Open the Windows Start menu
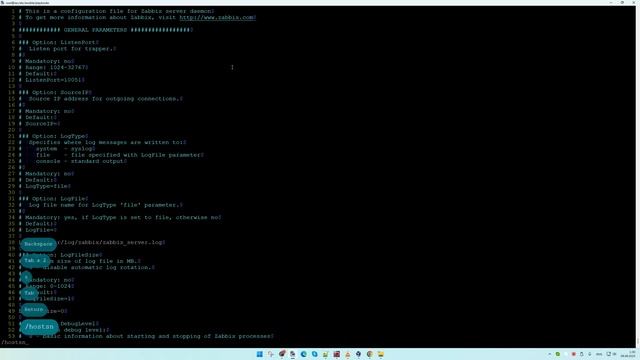640x360 pixels. pyautogui.click(x=260, y=354)
